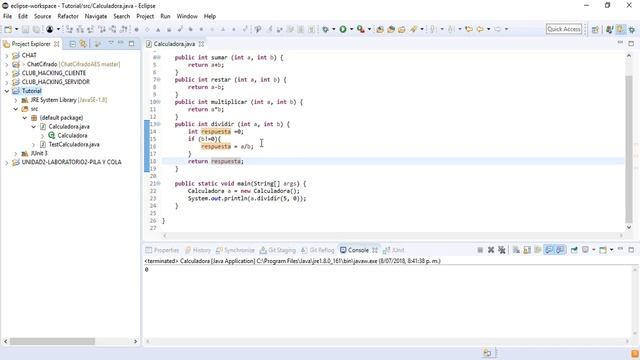
Task: Click the Open Type folder icon
Action: click(x=402, y=29)
